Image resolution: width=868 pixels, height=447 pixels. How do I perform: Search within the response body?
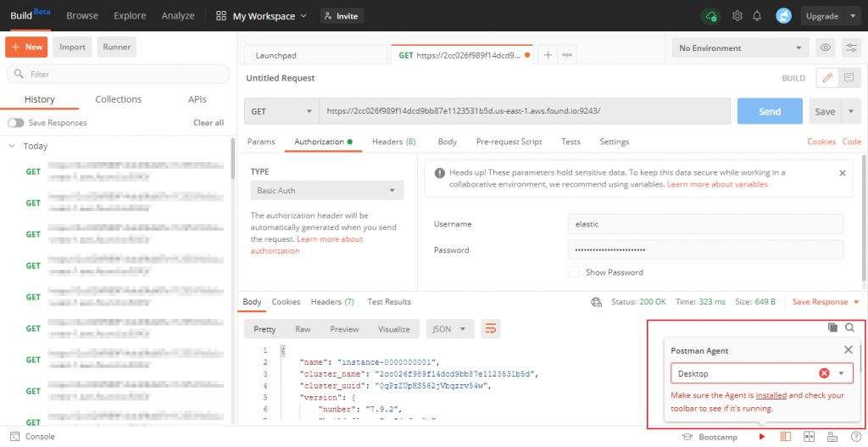tap(849, 327)
